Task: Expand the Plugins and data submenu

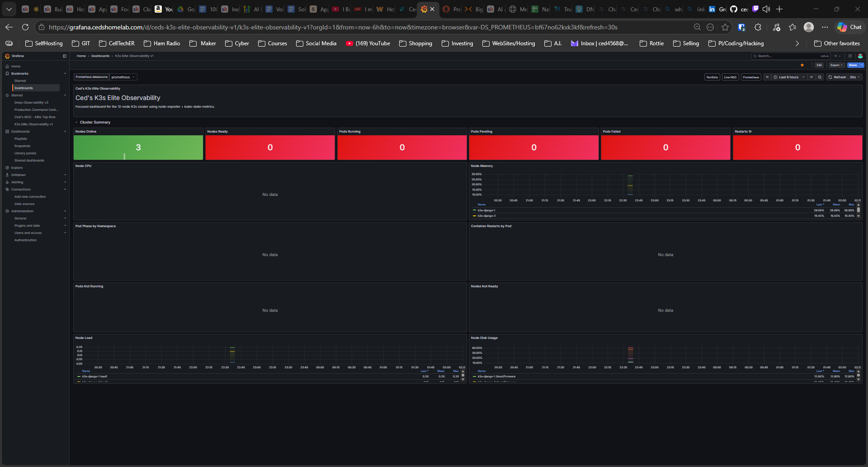Action: point(65,225)
